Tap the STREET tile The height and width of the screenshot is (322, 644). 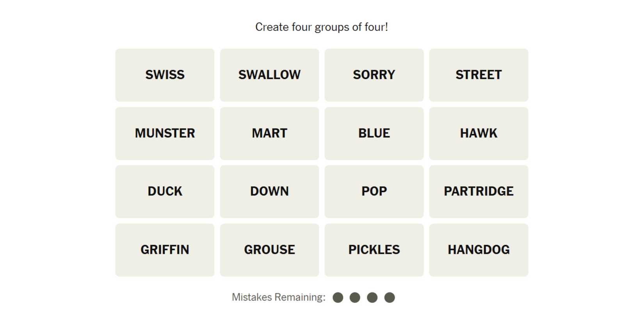point(479,75)
